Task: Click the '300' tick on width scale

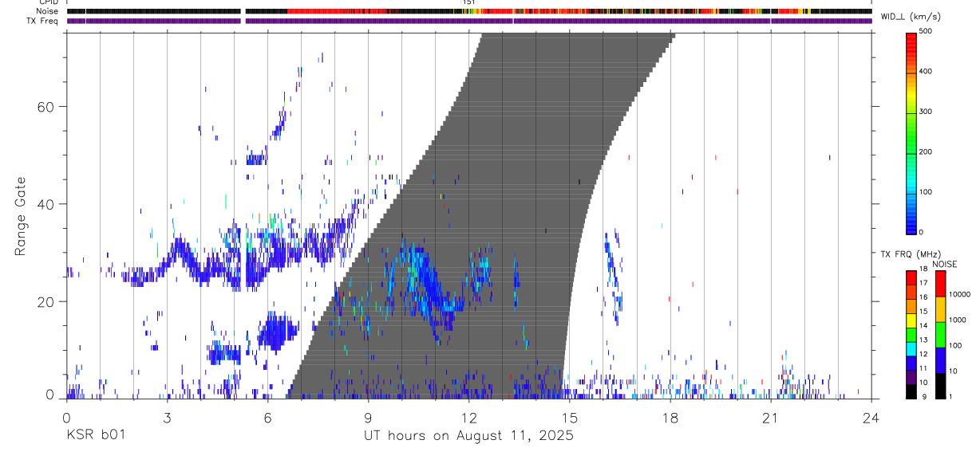Action: point(926,112)
